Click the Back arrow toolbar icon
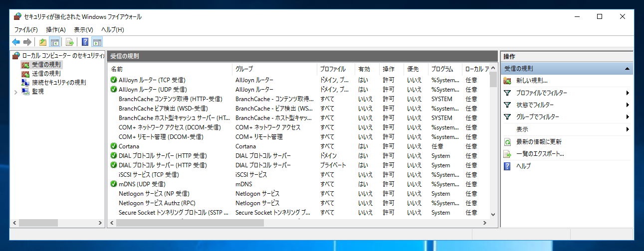Screen dimensions: 644x251 coord(16,42)
